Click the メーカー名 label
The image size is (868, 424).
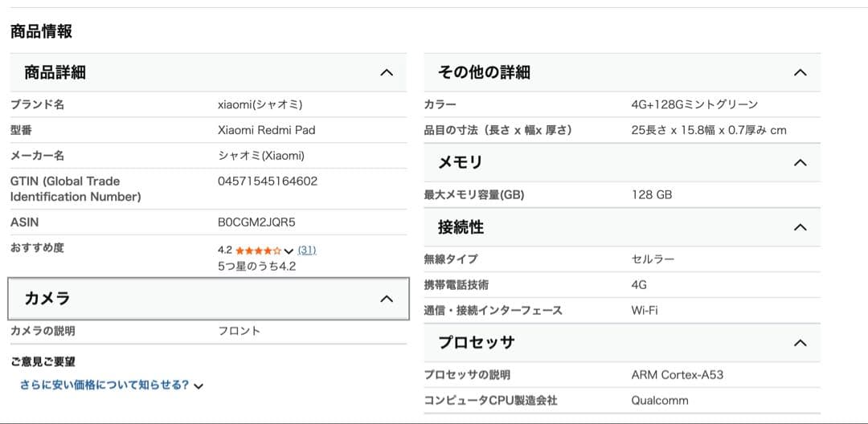[x=38, y=156]
